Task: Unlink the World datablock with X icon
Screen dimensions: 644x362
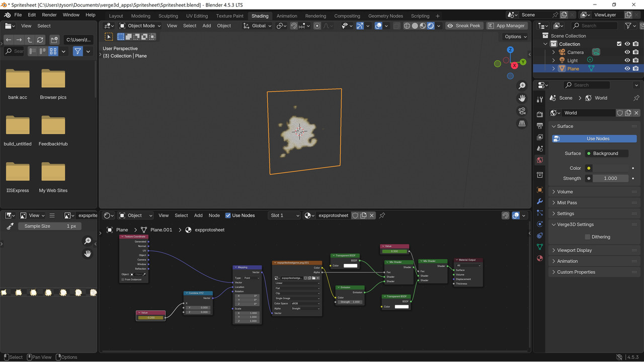Action: [x=636, y=113]
